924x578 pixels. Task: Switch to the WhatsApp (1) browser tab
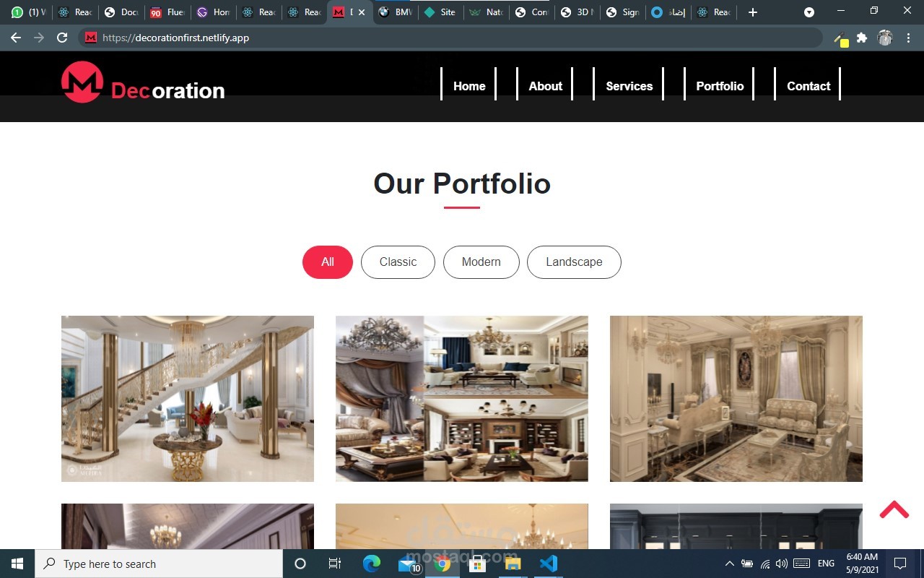click(x=29, y=12)
